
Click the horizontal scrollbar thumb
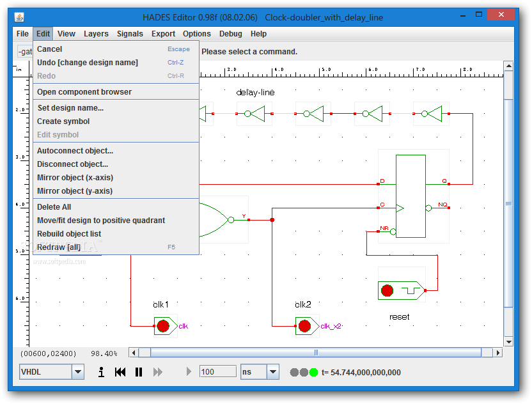click(x=316, y=353)
